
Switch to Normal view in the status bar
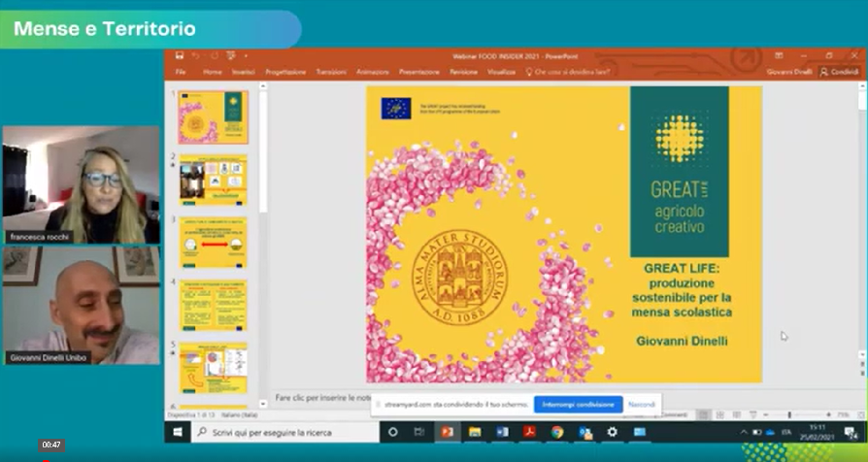(704, 415)
